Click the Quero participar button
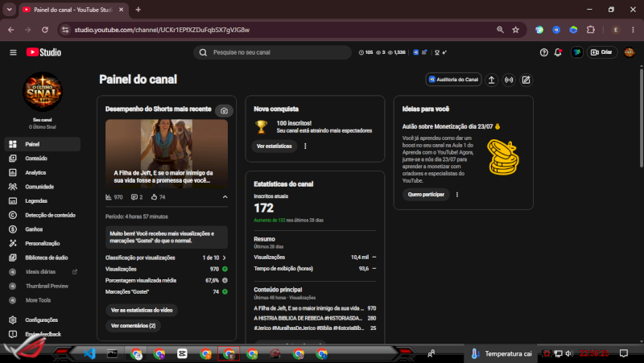 pyautogui.click(x=426, y=195)
